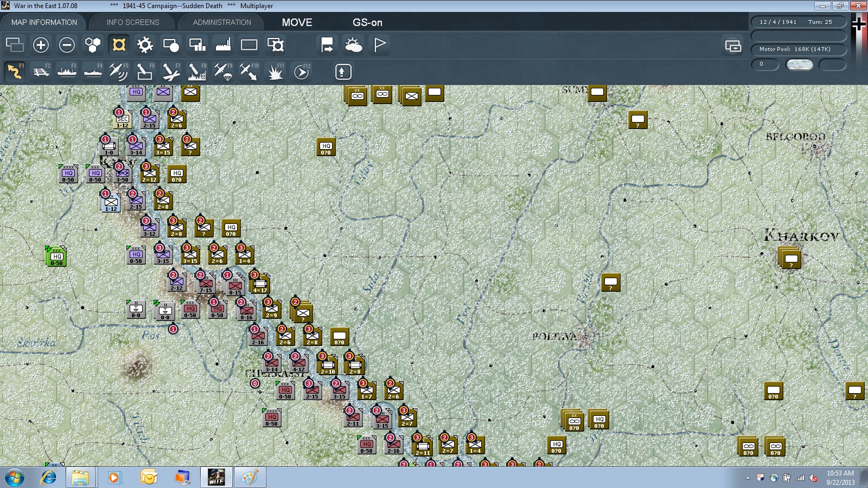Open the MAP INFORMATION tab
This screenshot has width=868, height=488.
pyautogui.click(x=44, y=22)
